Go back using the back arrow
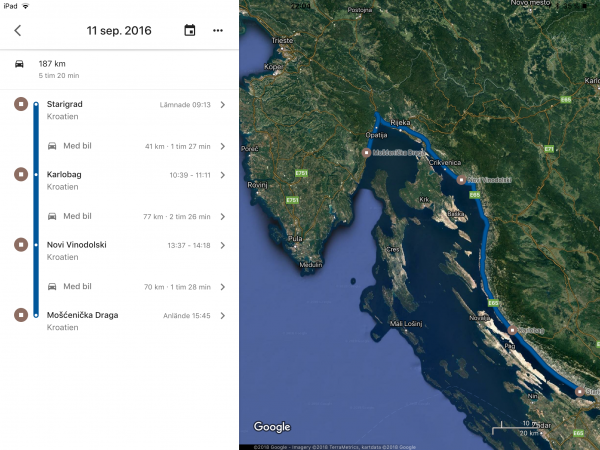Image resolution: width=600 pixels, height=450 pixels. point(18,30)
